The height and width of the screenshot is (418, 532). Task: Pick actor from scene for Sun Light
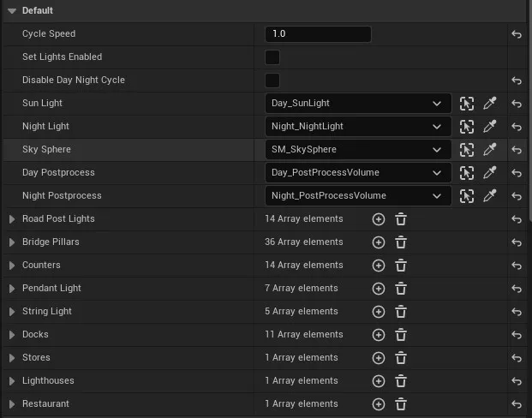[490, 104]
